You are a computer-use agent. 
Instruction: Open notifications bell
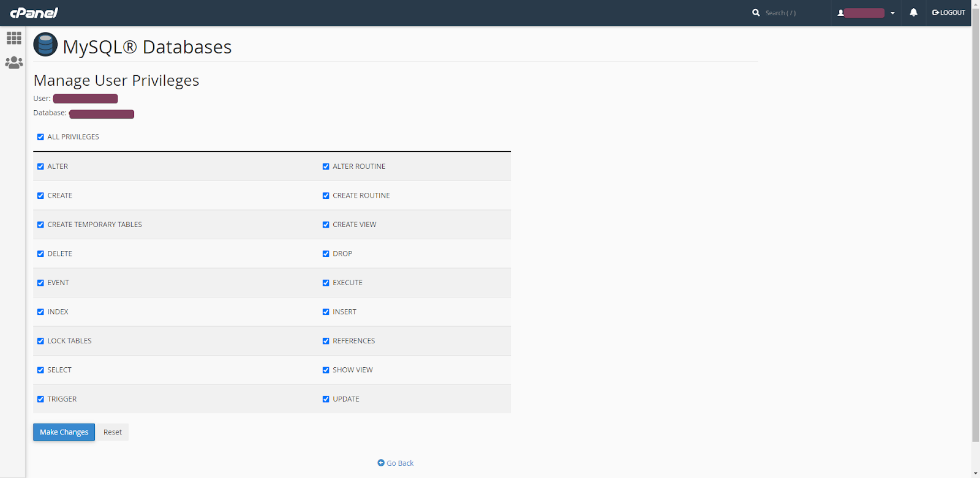[x=913, y=12]
